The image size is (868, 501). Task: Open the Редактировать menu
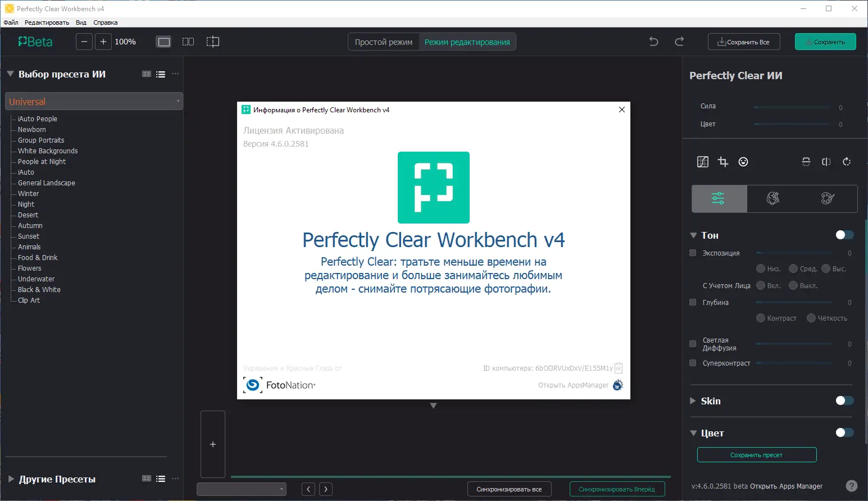pos(47,22)
